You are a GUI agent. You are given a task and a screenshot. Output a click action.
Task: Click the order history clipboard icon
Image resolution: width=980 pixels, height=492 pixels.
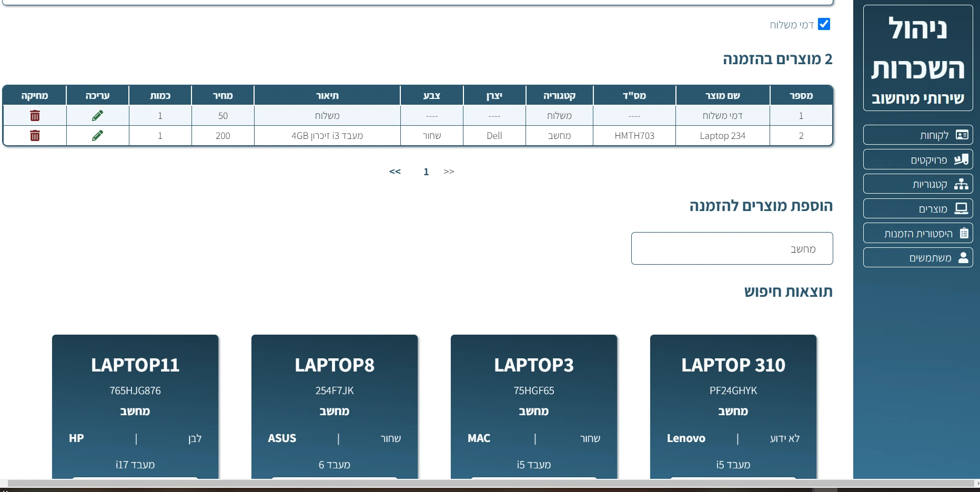(x=964, y=233)
